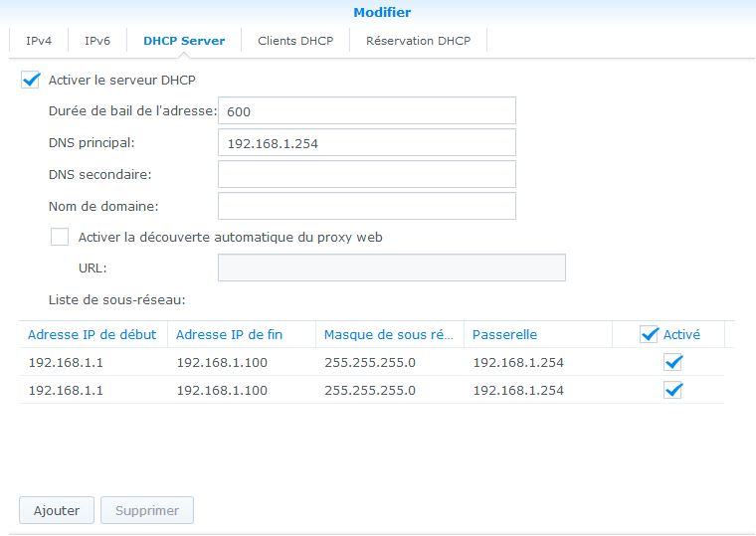
Task: Click the Nom de domaine field
Action: point(366,207)
